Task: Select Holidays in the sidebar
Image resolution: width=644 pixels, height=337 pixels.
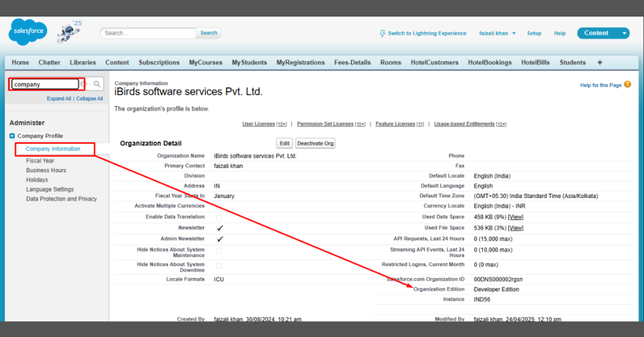Action: (x=37, y=180)
